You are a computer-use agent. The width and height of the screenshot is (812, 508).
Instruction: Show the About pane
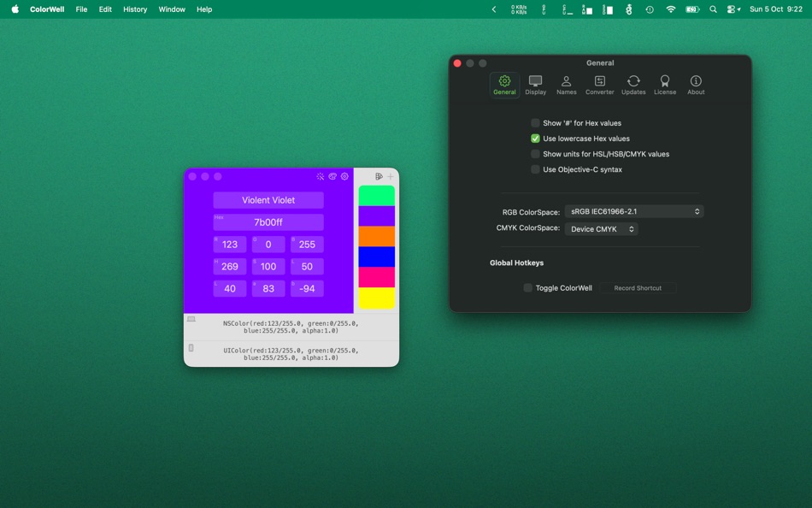tap(695, 83)
